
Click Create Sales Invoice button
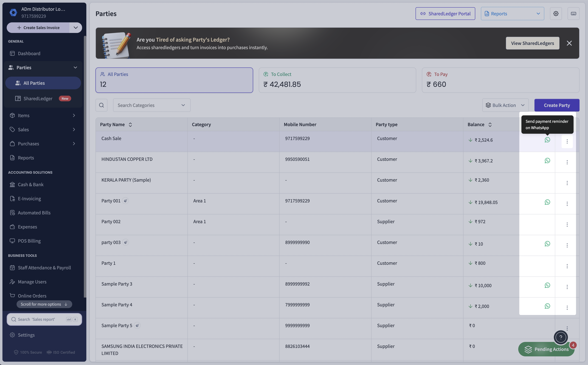coord(38,27)
